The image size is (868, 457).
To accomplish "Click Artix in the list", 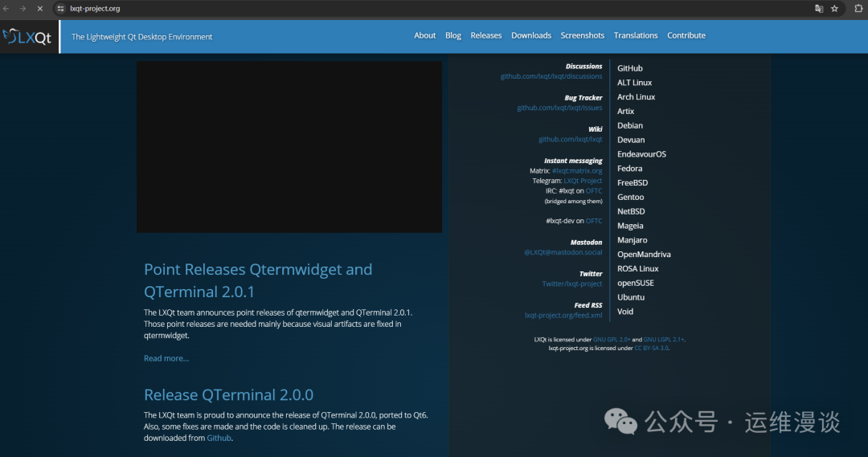I will [625, 111].
